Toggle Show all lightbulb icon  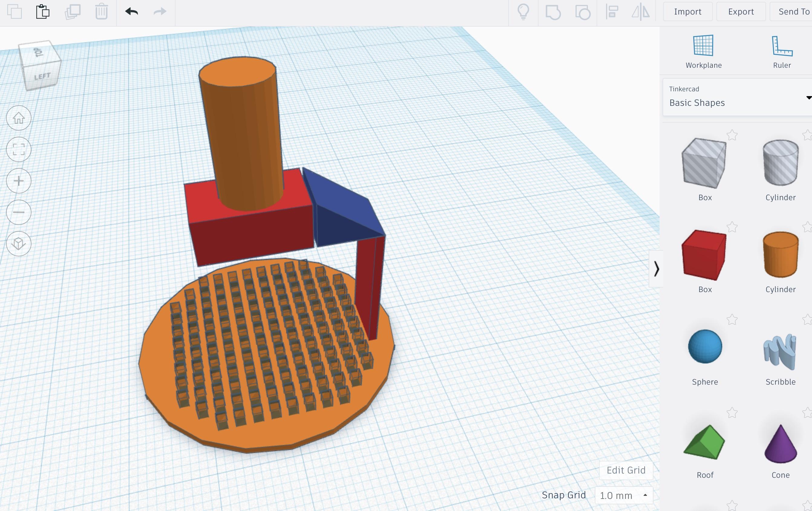tap(523, 12)
